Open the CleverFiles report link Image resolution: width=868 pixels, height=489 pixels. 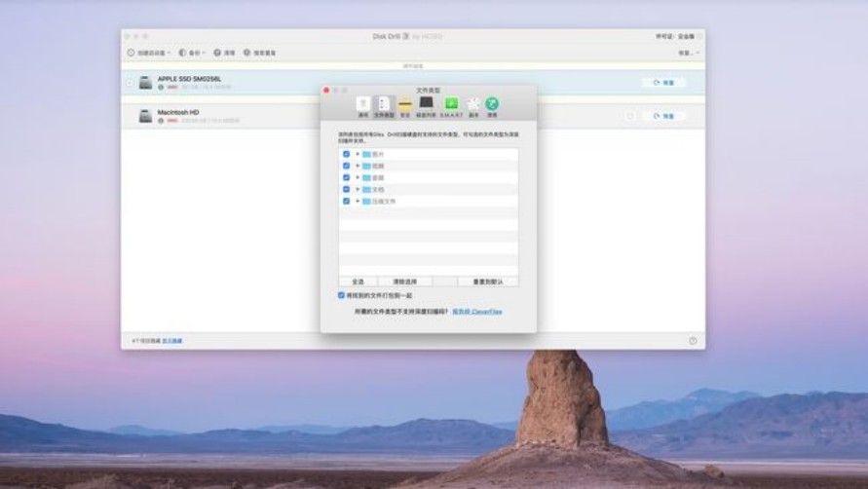click(477, 312)
